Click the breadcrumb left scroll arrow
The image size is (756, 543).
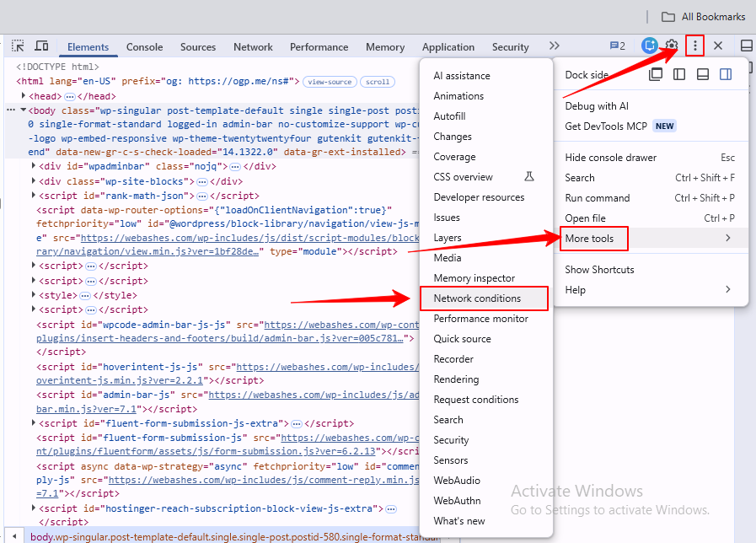tap(14, 536)
